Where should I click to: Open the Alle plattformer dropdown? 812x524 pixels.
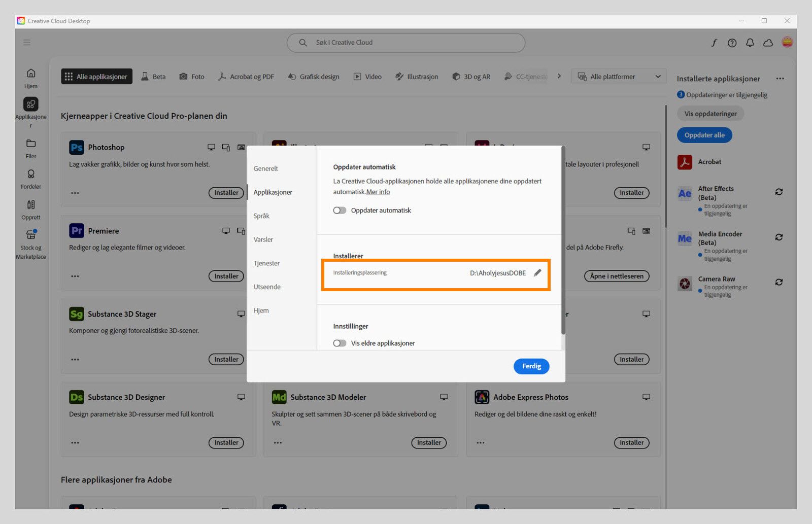[619, 77]
